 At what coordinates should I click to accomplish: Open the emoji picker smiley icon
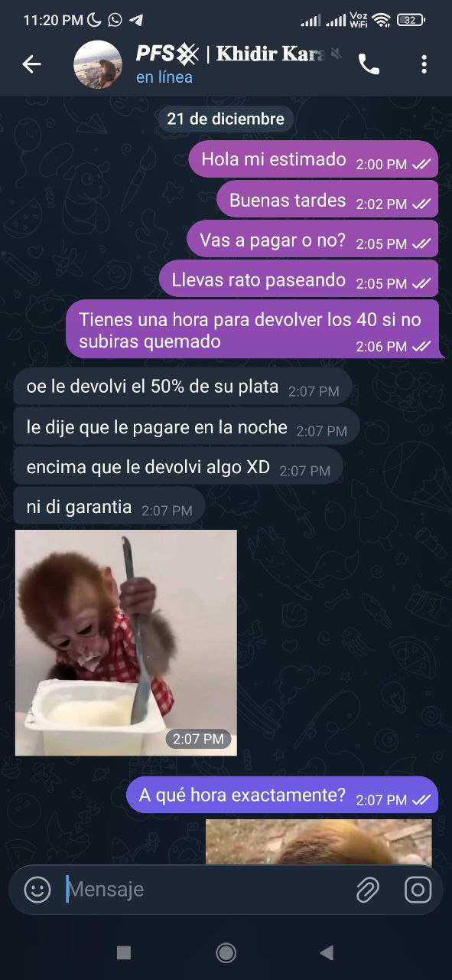(x=37, y=889)
